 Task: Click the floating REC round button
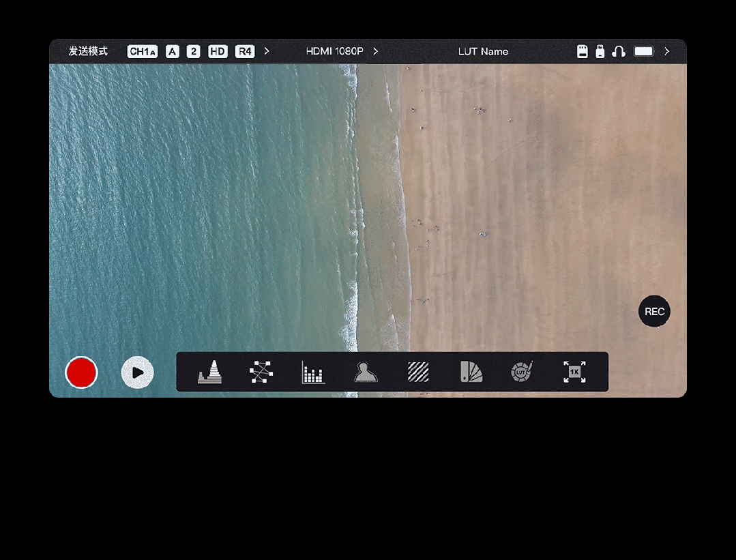coord(654,312)
